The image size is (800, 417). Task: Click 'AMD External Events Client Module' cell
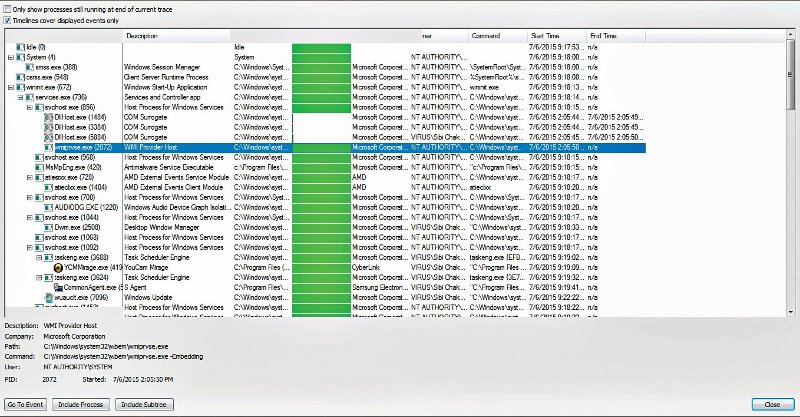174,187
